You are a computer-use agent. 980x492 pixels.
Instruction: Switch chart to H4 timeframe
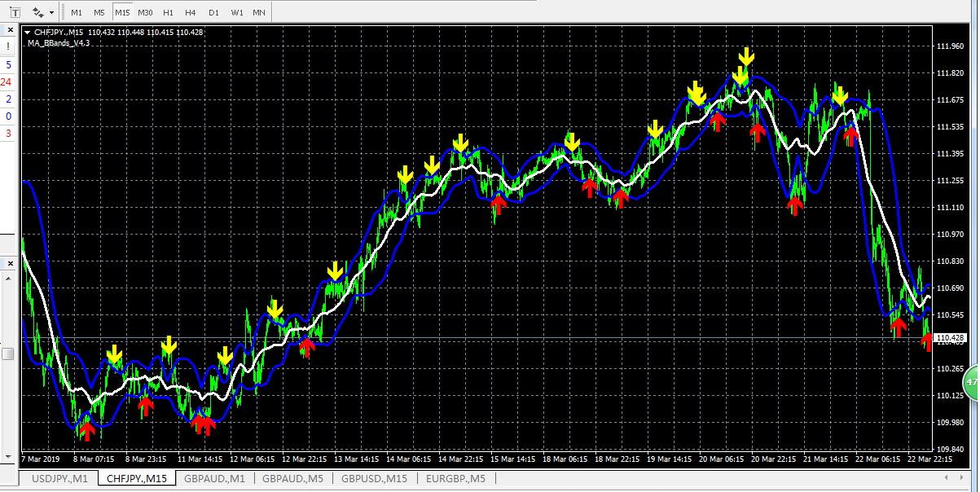(x=191, y=13)
